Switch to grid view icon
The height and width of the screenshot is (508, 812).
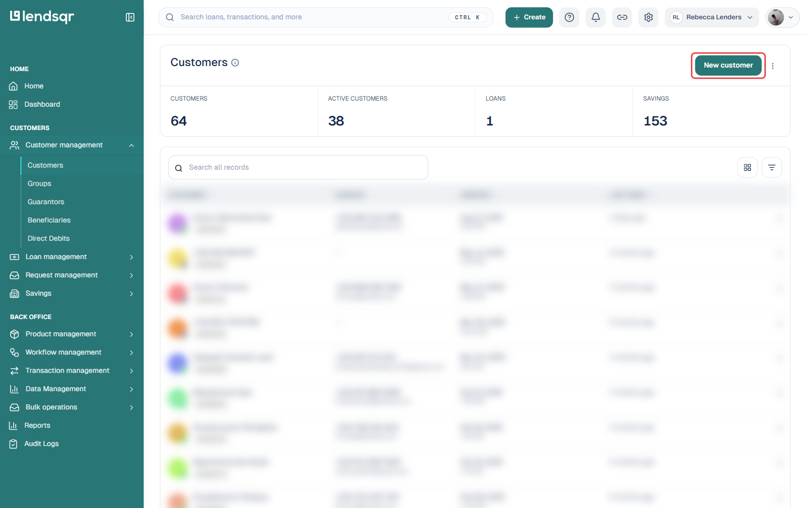[748, 168]
